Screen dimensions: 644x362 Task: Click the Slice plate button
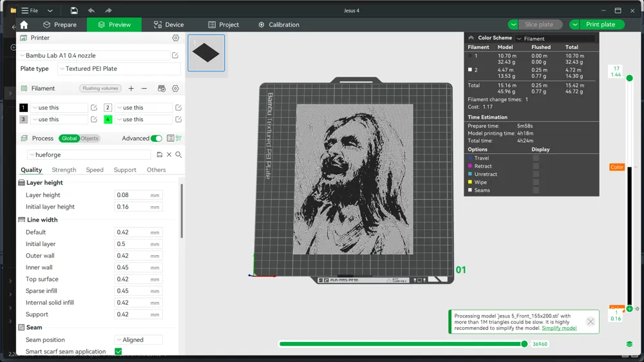pos(538,24)
